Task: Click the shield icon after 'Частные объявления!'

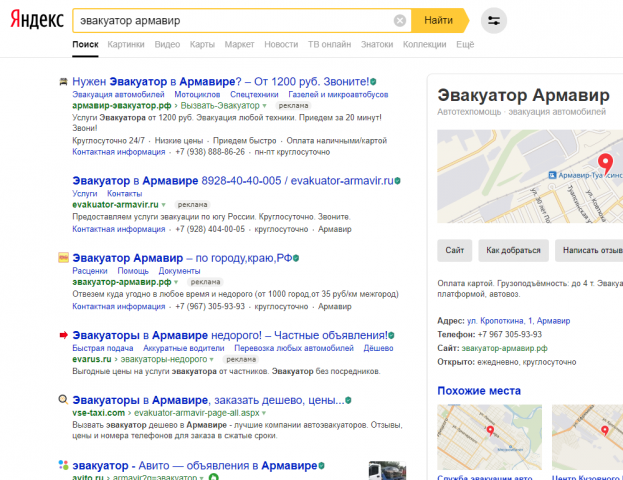Action: coord(391,335)
